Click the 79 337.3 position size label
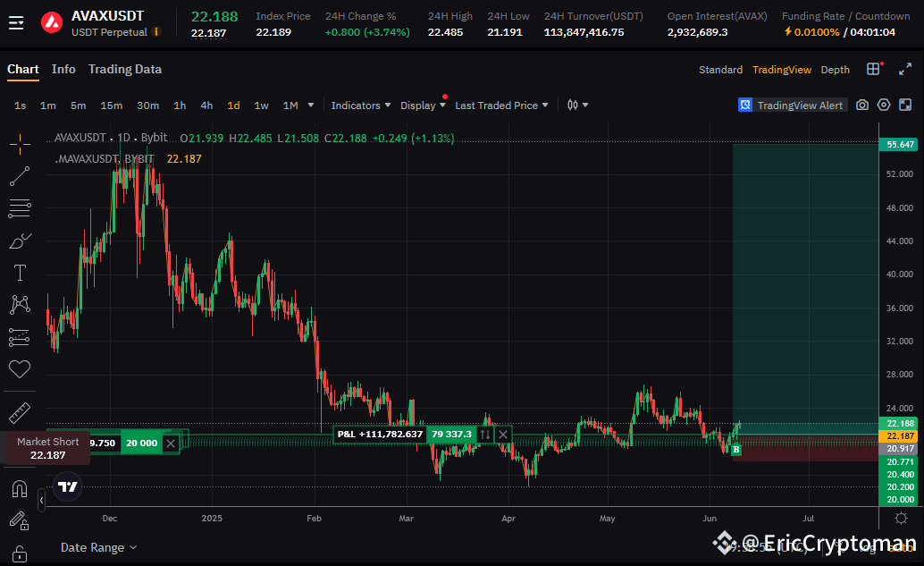 coord(451,435)
